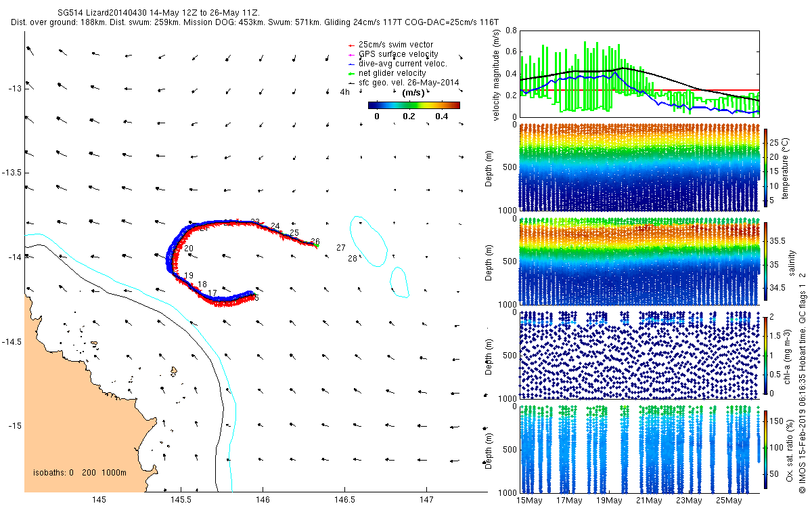Click the large cyan oval contour east of the track
The image size is (812, 508).
369,240
